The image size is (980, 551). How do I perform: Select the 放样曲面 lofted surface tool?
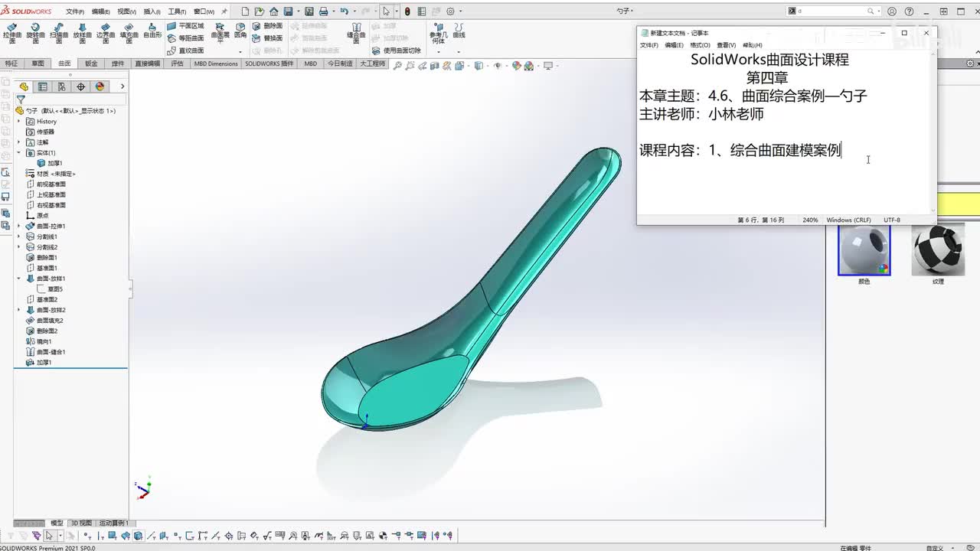pyautogui.click(x=83, y=34)
